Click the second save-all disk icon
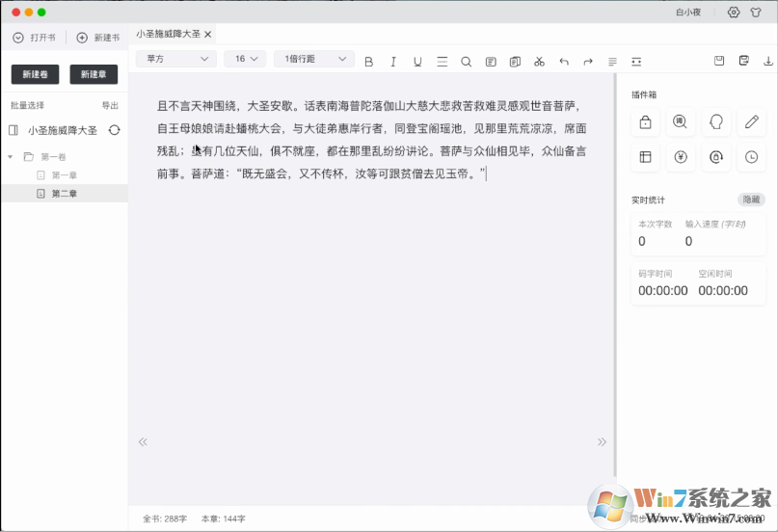Image resolution: width=778 pixels, height=532 pixels. 743,61
